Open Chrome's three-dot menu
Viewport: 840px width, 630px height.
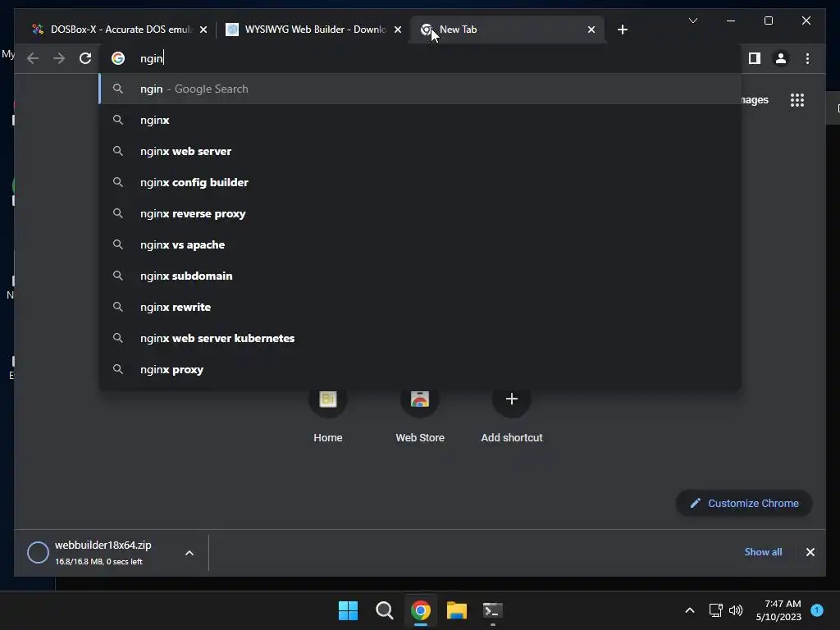(x=807, y=58)
